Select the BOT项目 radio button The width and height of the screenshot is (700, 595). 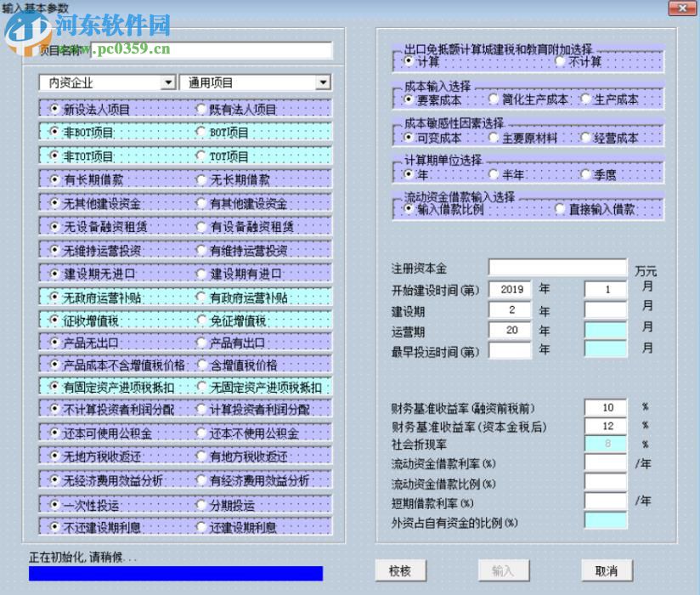click(x=200, y=132)
